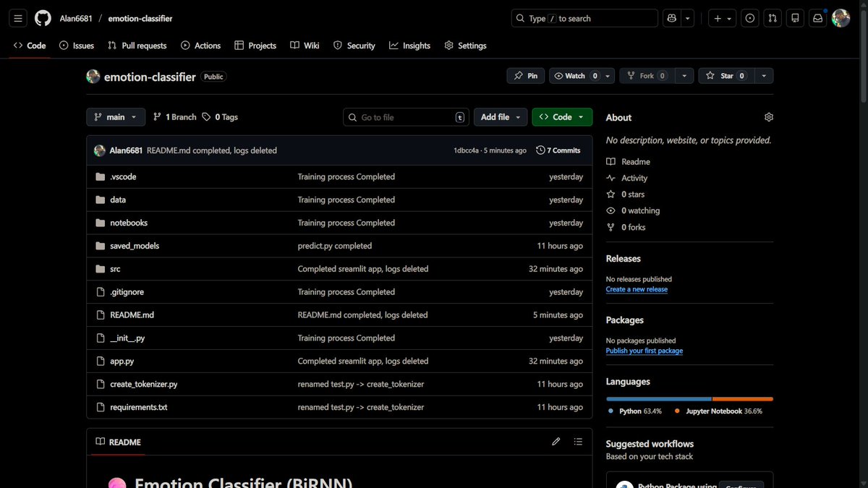Click the header search box

[584, 18]
